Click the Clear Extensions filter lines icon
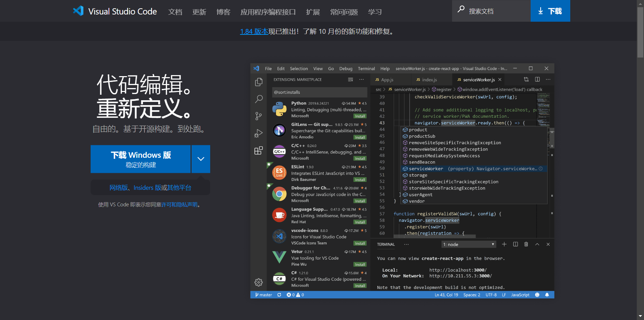The width and height of the screenshot is (644, 320). tap(350, 80)
